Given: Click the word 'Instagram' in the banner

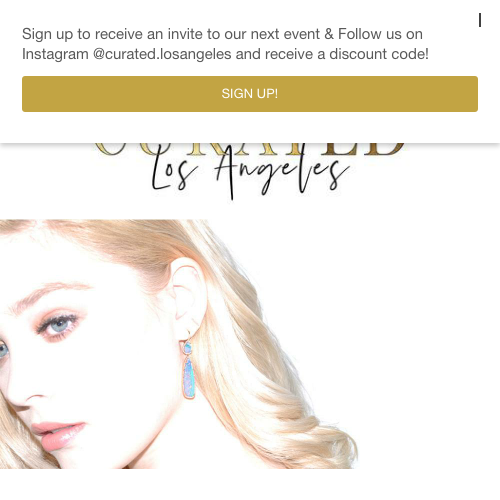Looking at the screenshot, I should click(55, 54).
